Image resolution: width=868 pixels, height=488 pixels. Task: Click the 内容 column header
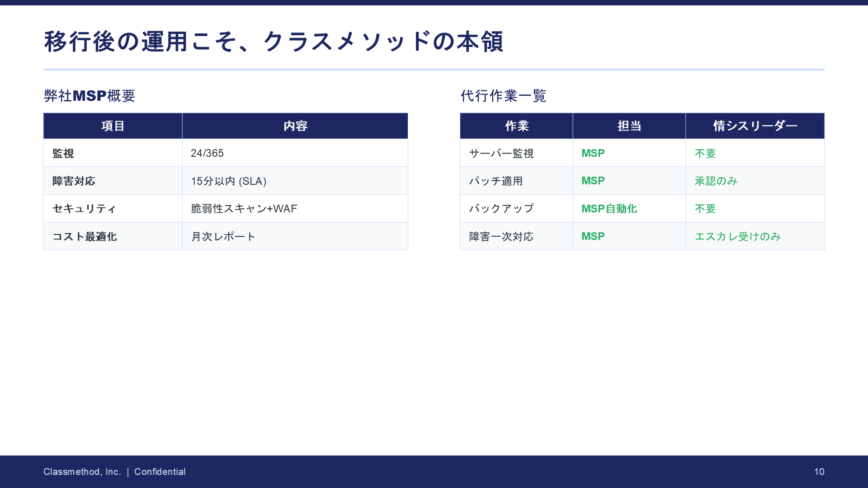tap(295, 126)
